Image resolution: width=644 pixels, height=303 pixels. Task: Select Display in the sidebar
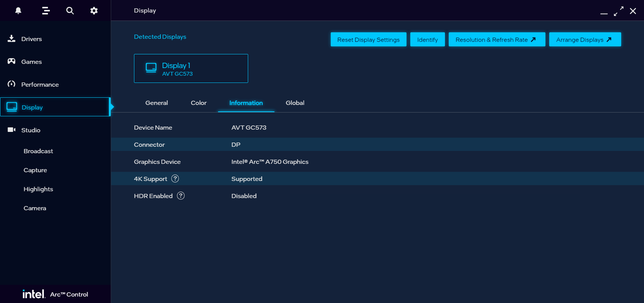point(55,107)
